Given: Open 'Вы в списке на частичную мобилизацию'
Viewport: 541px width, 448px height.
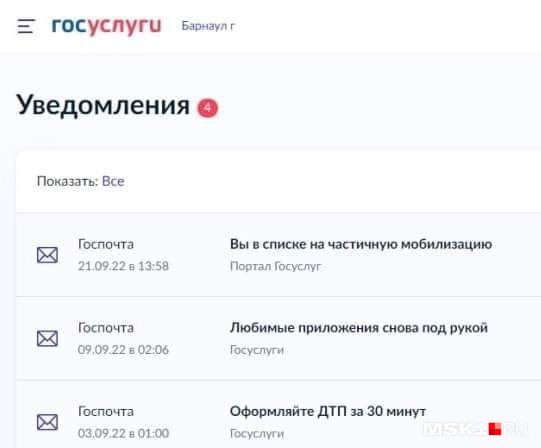Looking at the screenshot, I should 361,244.
